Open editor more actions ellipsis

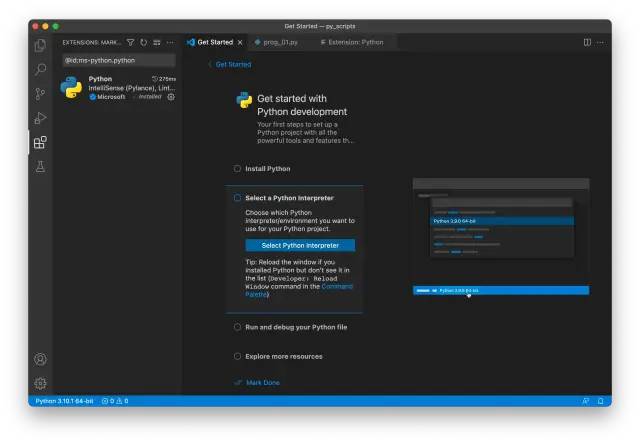[x=600, y=42]
